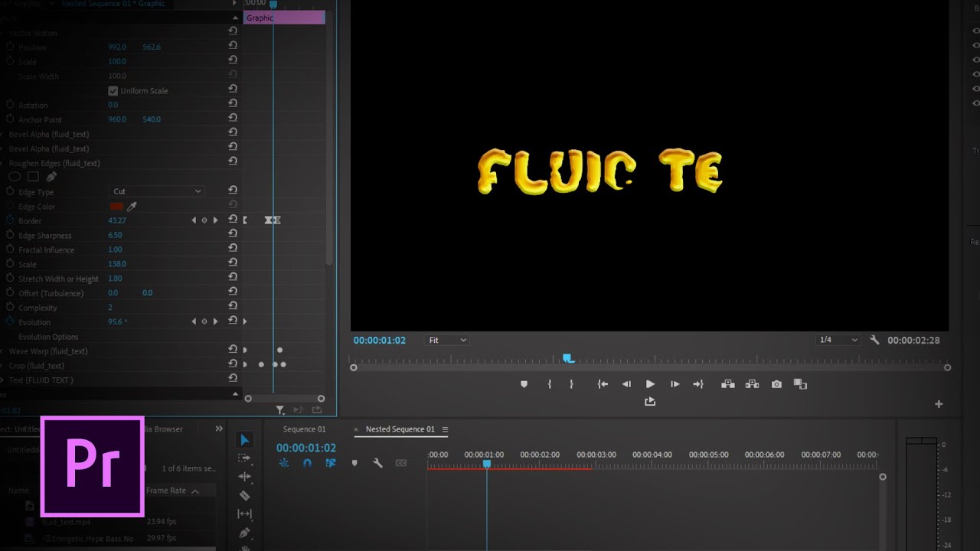
Task: Toggle stopwatch for Complexity
Action: pyautogui.click(x=11, y=308)
